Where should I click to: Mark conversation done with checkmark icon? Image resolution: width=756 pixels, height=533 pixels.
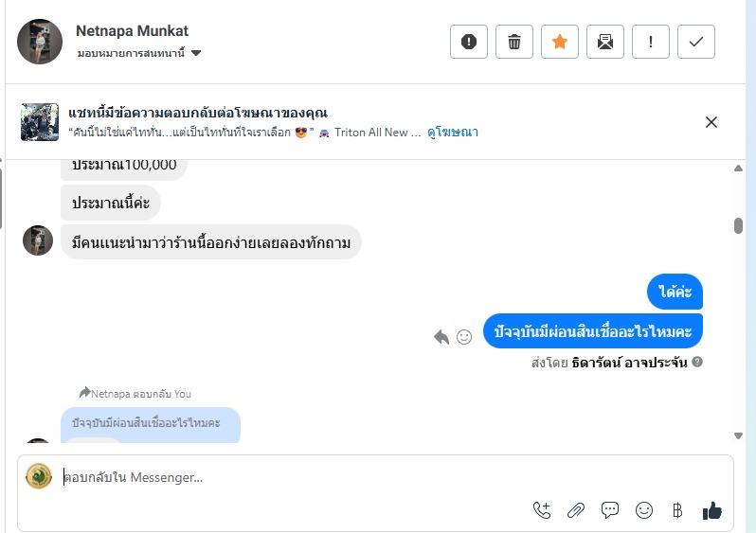[696, 42]
